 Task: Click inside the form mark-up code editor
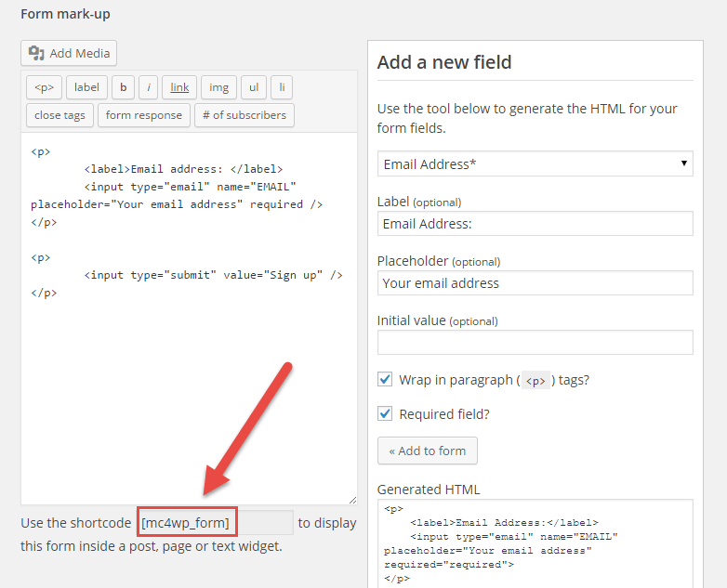coord(189,319)
